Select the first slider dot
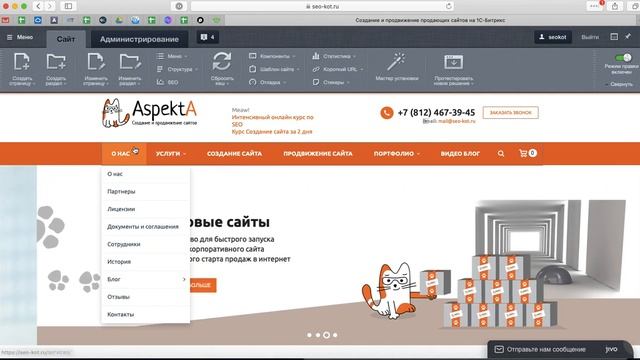Viewport: 640px width, 360px height. coord(309,335)
